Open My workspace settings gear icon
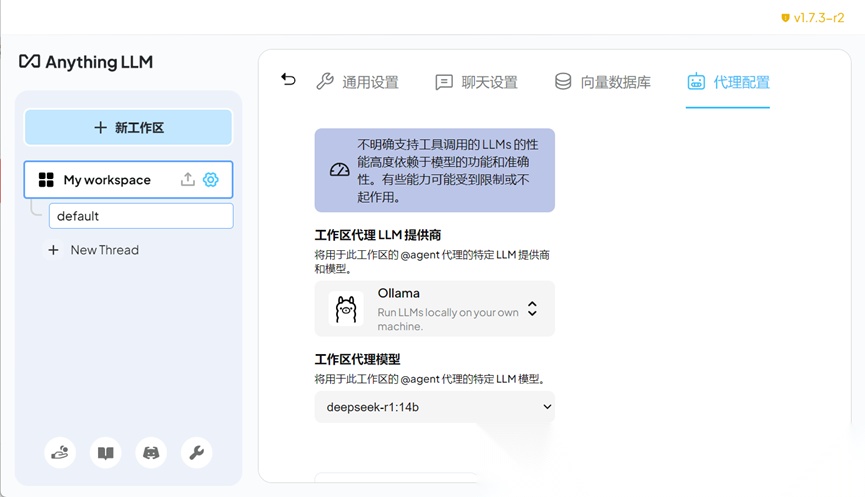 pos(211,179)
